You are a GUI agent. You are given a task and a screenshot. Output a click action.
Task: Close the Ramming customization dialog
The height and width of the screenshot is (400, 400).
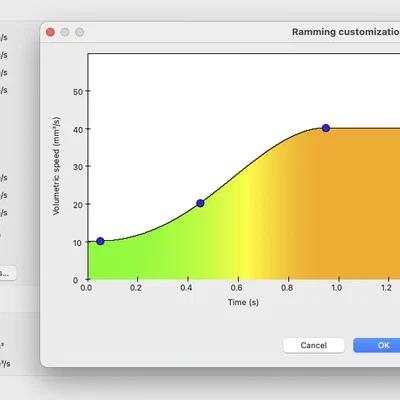[50, 32]
